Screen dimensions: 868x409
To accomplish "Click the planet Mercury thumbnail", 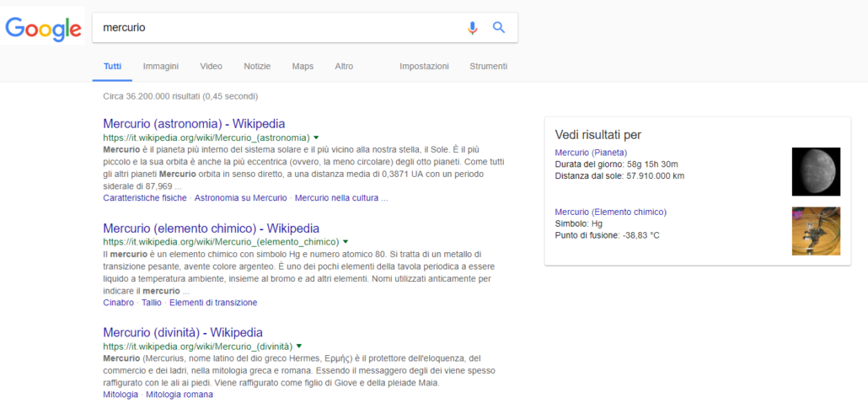I will [816, 172].
